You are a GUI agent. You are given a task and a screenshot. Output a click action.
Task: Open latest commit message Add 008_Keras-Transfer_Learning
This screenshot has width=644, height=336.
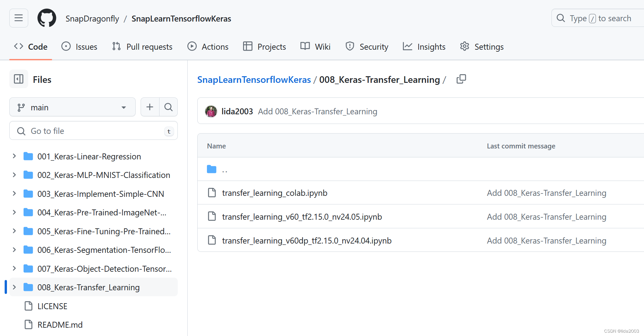[318, 111]
